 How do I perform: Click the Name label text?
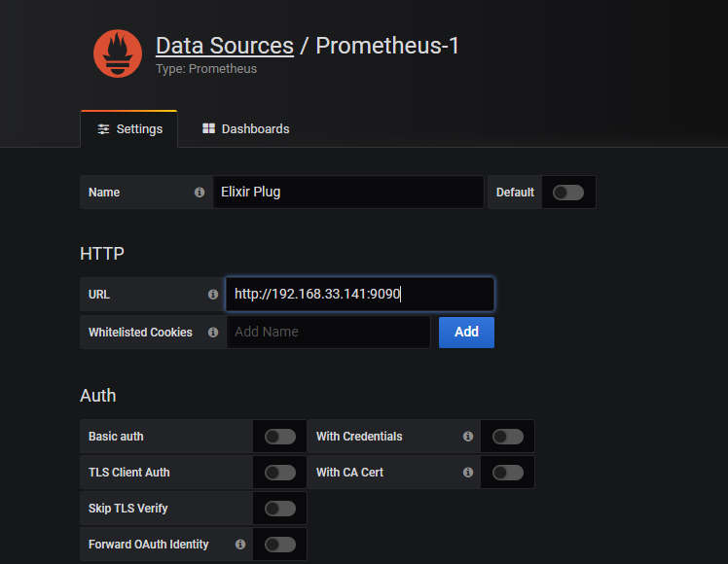(x=104, y=192)
